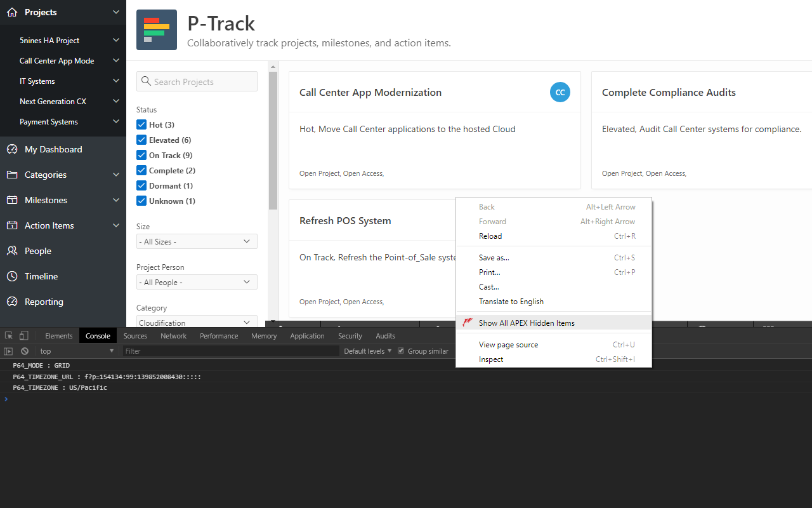Switch to the Network DevTools tab
Viewport: 812px width, 508px height.
pos(173,336)
